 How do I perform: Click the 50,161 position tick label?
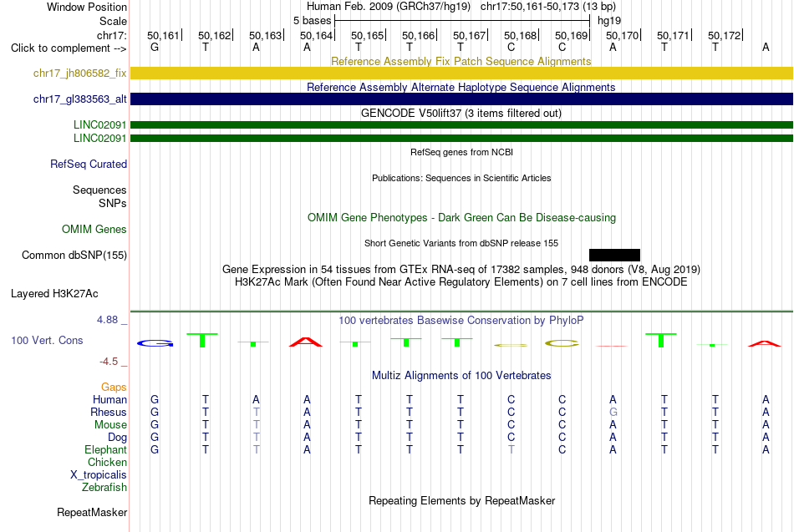coord(163,35)
